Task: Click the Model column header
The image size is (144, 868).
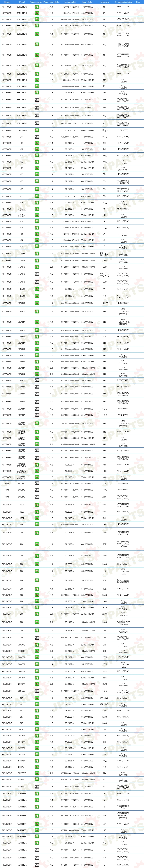Action: [22, 2]
